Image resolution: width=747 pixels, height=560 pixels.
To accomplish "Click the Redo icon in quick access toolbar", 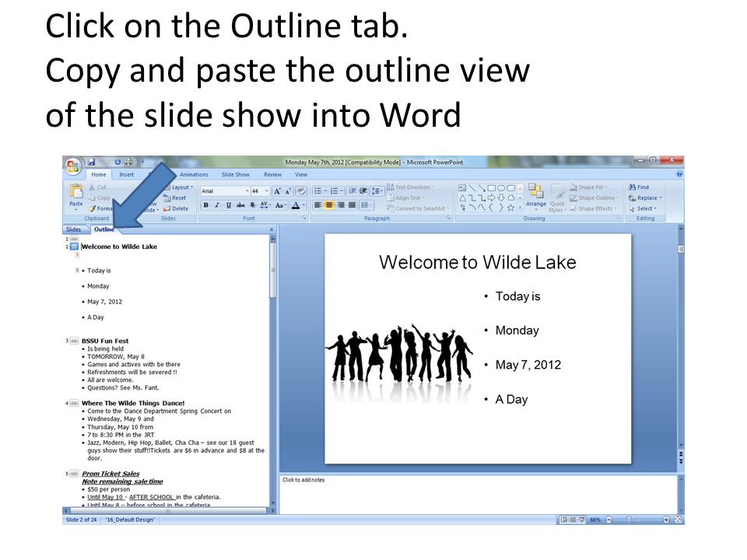I will coord(117,163).
